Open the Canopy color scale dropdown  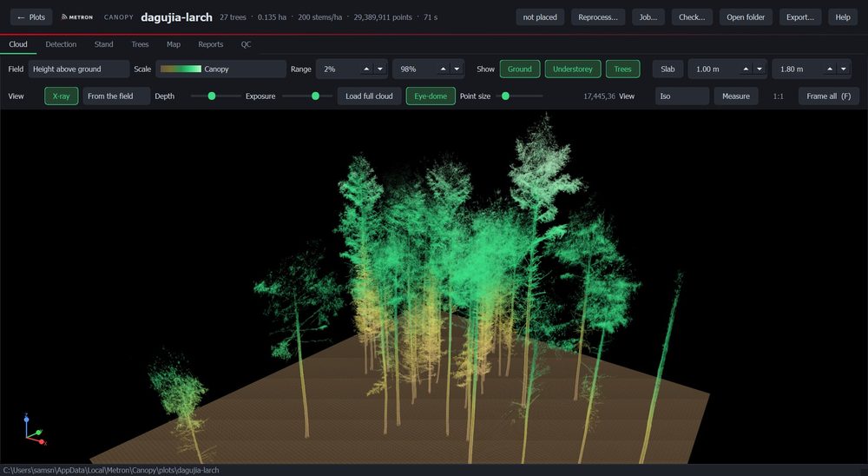click(220, 69)
